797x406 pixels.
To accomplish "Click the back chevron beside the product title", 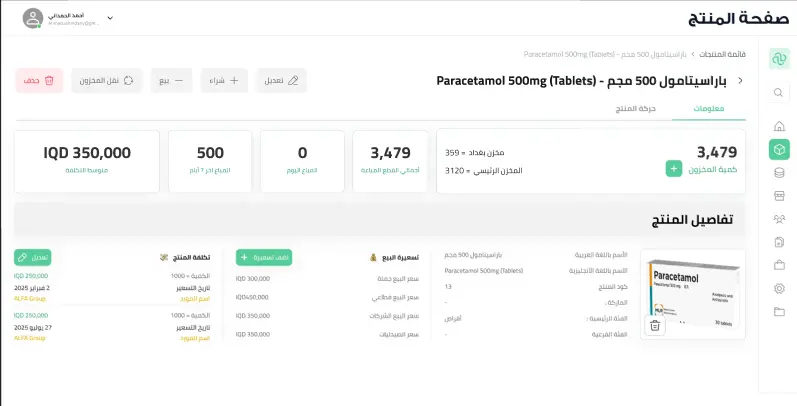I will pos(740,80).
